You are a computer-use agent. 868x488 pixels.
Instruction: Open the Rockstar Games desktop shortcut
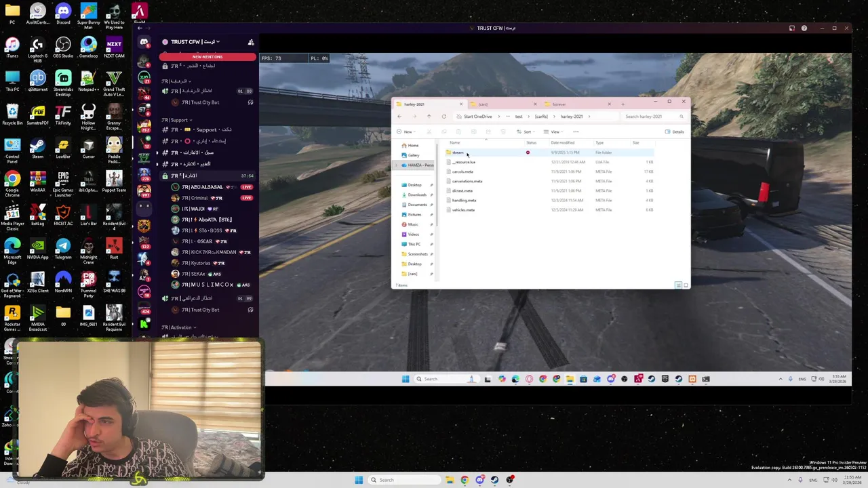[x=12, y=317]
